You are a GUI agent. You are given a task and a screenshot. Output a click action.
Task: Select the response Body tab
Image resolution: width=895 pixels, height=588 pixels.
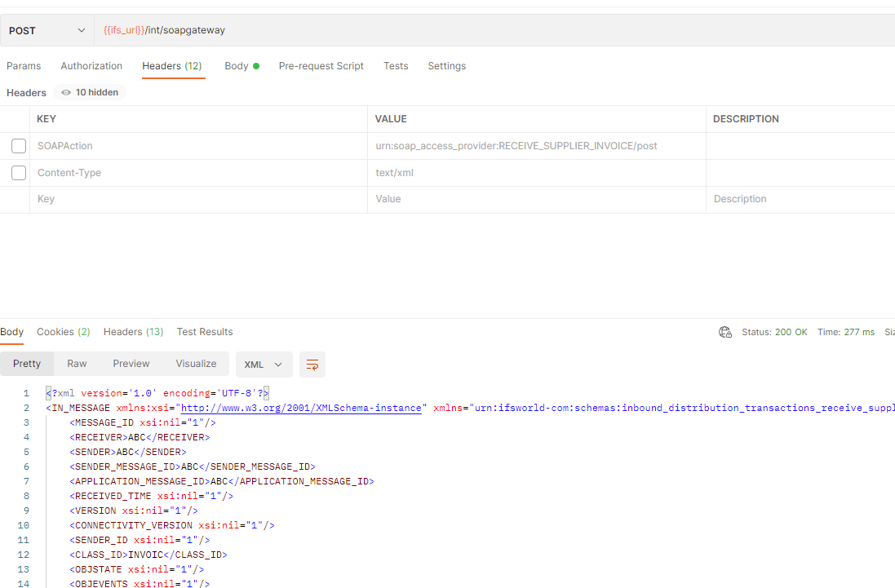pyautogui.click(x=12, y=332)
